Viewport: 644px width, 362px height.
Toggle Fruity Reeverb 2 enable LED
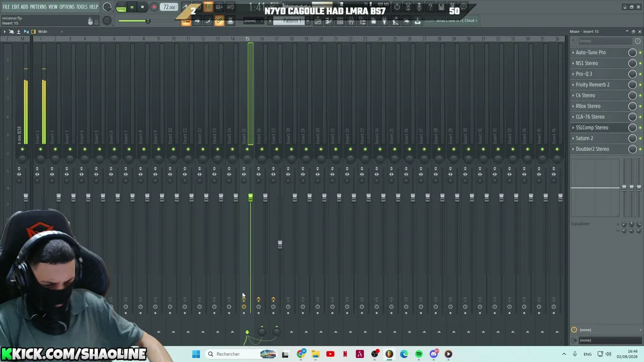click(640, 84)
